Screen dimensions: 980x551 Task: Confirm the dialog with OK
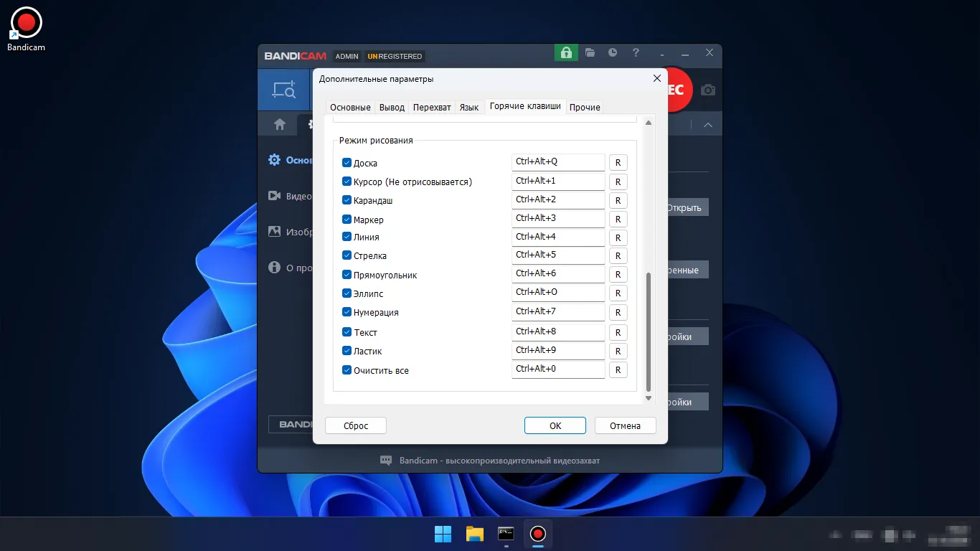pyautogui.click(x=555, y=425)
